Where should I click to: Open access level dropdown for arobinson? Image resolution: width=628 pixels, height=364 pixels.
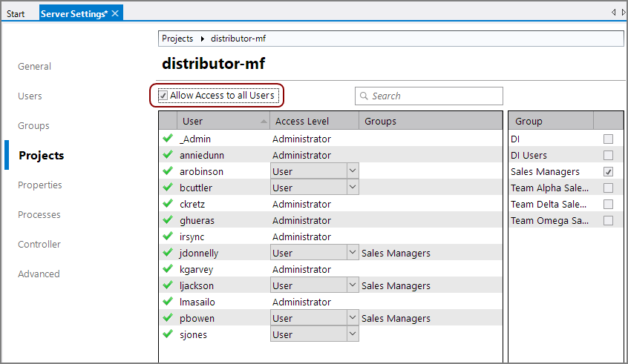tap(353, 171)
